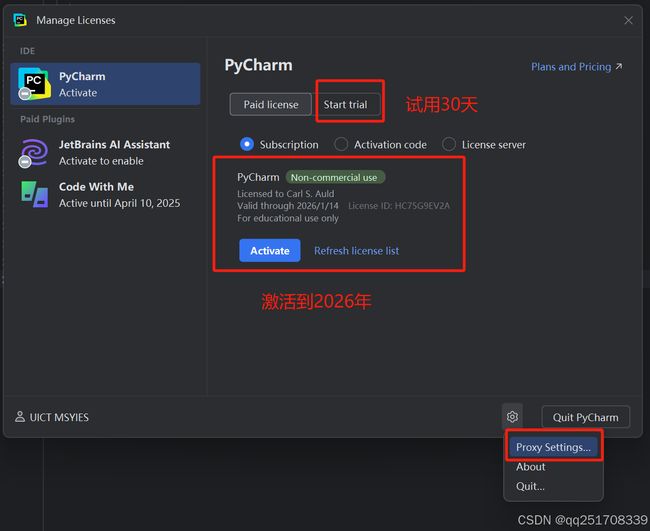Screen dimensions: 650x531
Task: Click the Non-commercial use badge
Action: pyautogui.click(x=334, y=177)
